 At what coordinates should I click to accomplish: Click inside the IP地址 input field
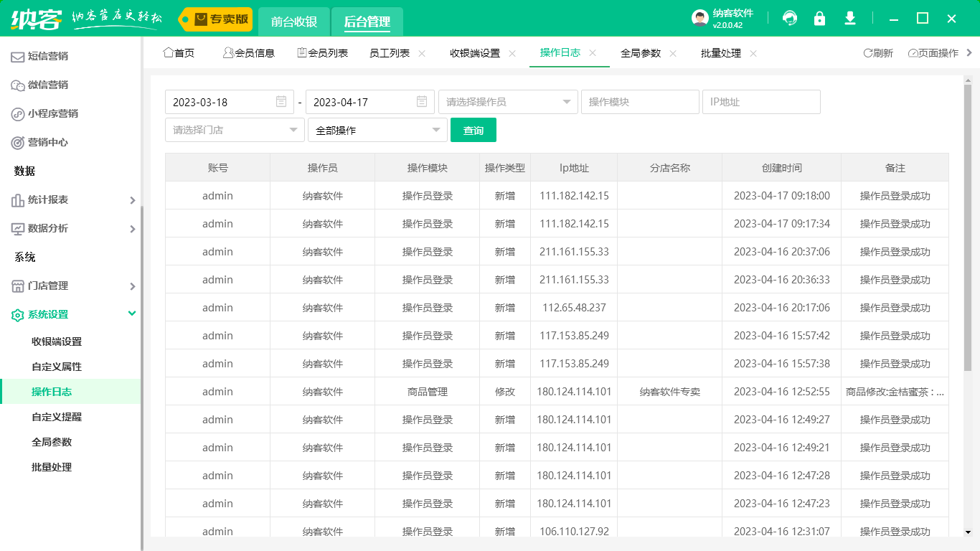click(x=761, y=101)
